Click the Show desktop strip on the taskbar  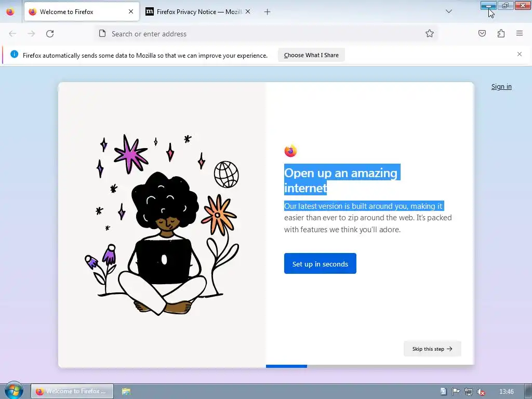528,391
